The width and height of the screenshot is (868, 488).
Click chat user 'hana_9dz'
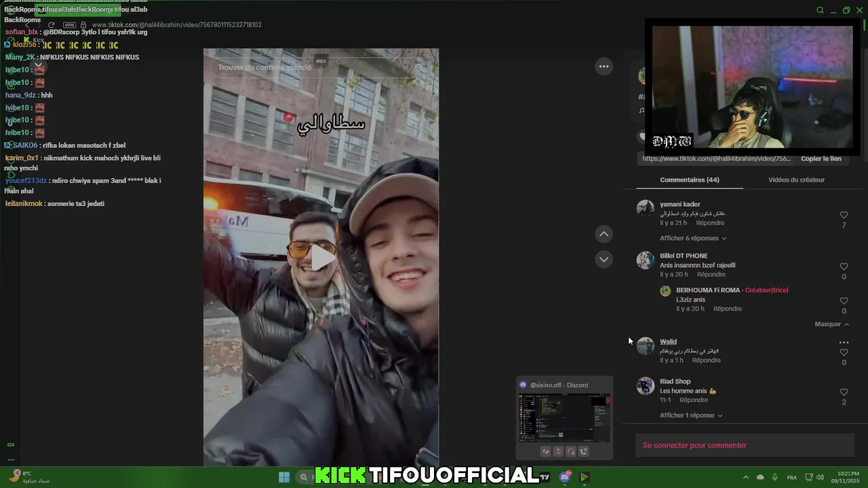(x=20, y=95)
